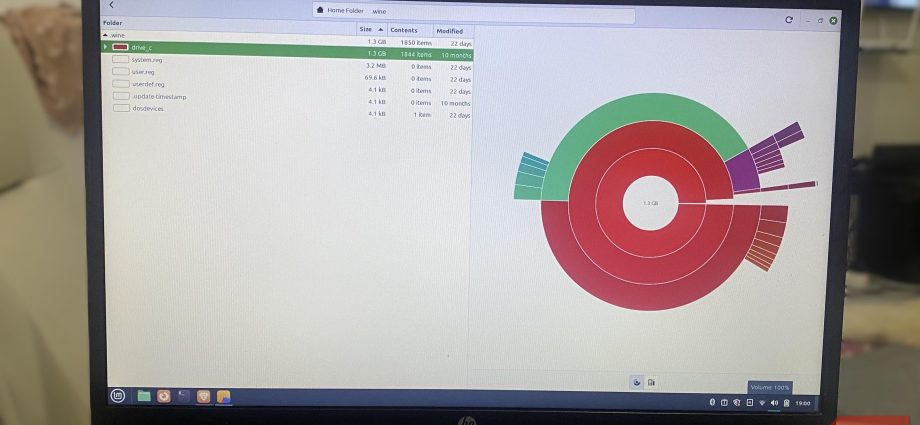Go back with the header back arrow
The image size is (920, 425).
tap(111, 5)
